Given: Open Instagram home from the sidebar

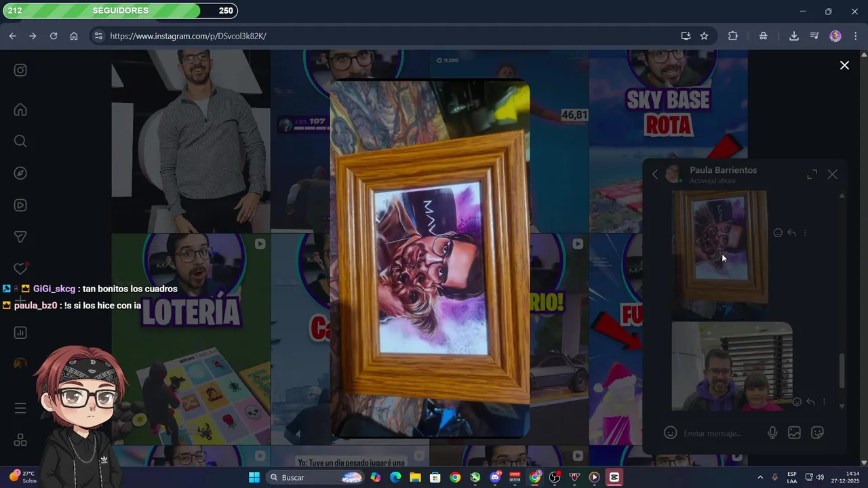Looking at the screenshot, I should pos(20,110).
